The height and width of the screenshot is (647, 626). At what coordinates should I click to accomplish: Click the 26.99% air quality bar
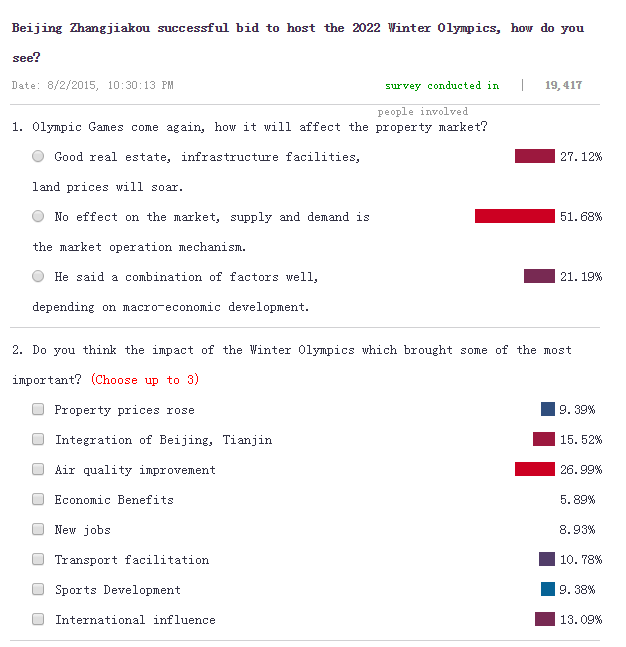pos(534,469)
